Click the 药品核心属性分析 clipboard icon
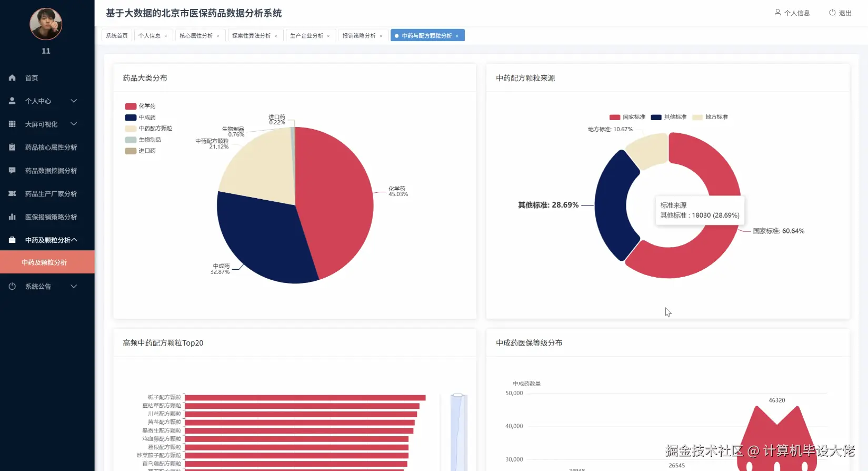Screen dimensions: 868x471 click(x=12, y=147)
